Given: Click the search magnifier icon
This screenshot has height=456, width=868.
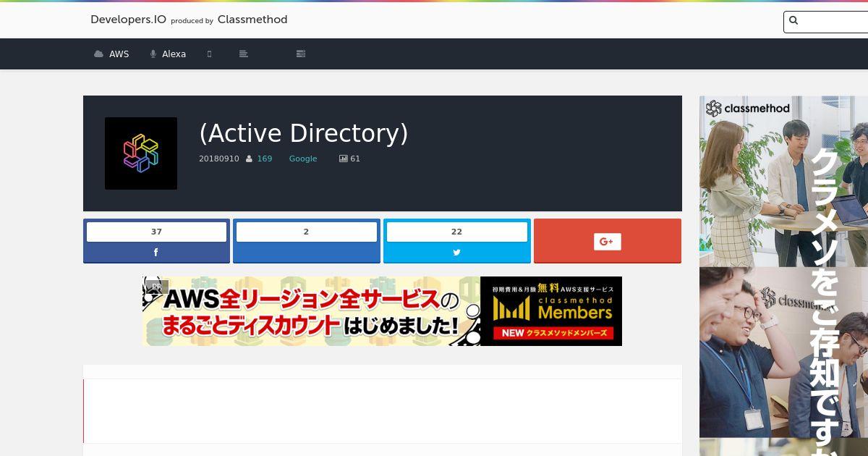Looking at the screenshot, I should tap(793, 21).
